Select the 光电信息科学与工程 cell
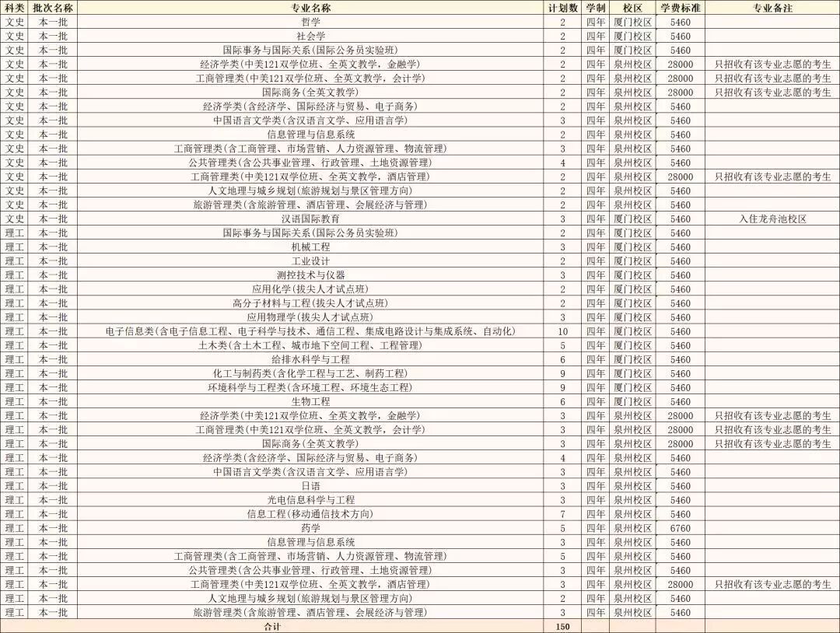Screen dimensions: 840x633 click(x=310, y=500)
